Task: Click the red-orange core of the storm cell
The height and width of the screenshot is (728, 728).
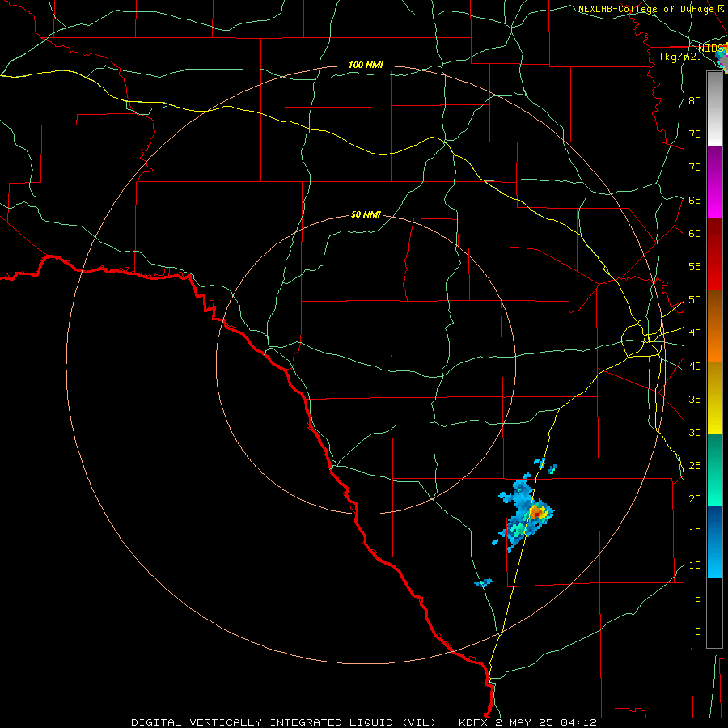Action: click(x=535, y=514)
